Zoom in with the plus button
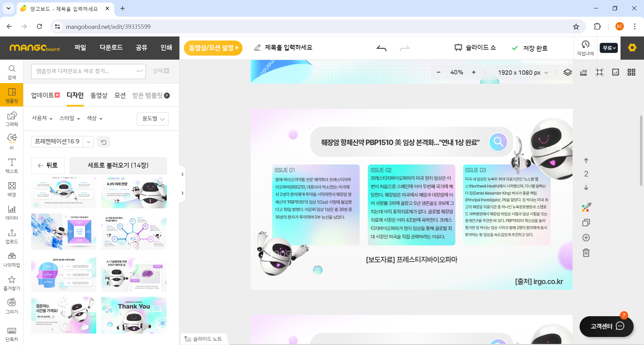The width and height of the screenshot is (644, 345). (474, 72)
